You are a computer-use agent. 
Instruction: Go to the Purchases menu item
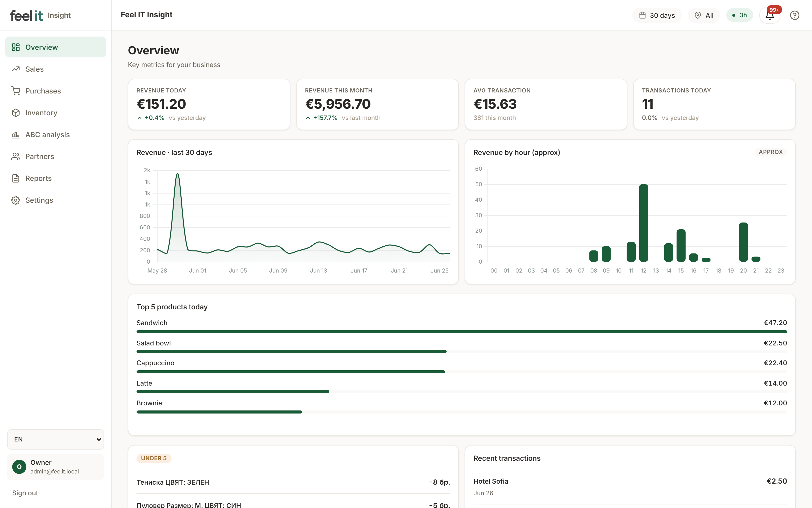[x=55, y=91]
